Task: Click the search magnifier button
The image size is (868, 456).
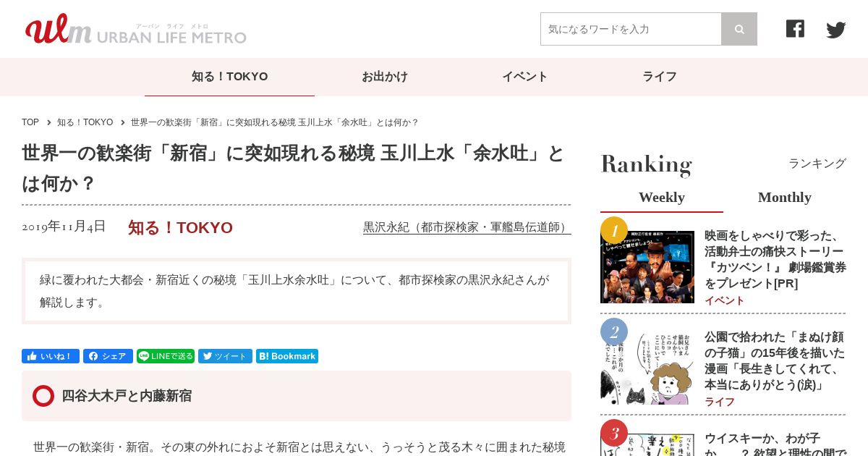Action: (x=739, y=29)
